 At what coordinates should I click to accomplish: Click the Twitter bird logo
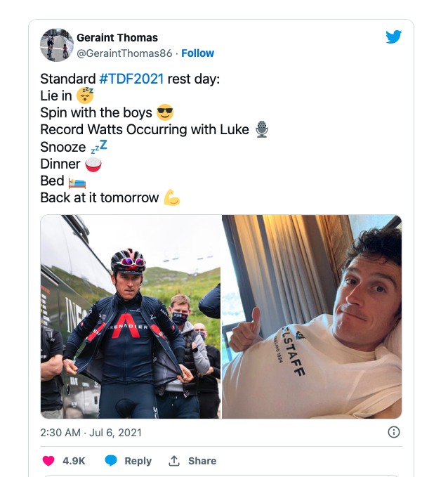click(393, 37)
